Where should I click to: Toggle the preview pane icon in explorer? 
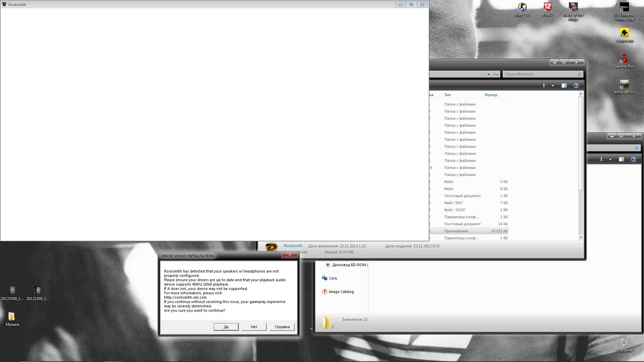click(564, 85)
